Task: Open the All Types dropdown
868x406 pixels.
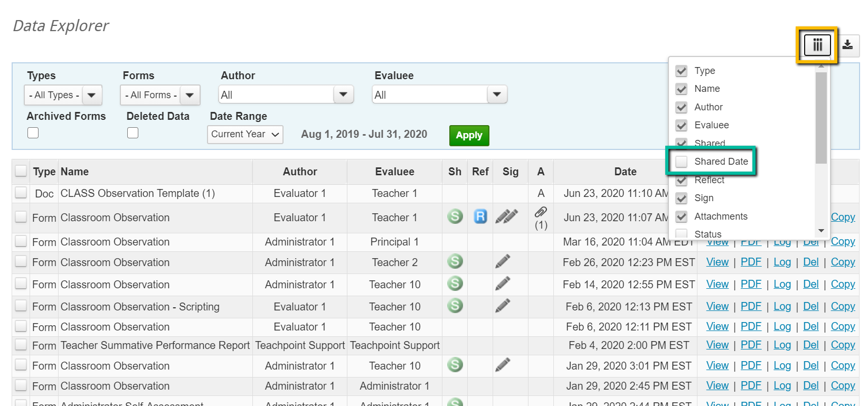Action: (91, 95)
